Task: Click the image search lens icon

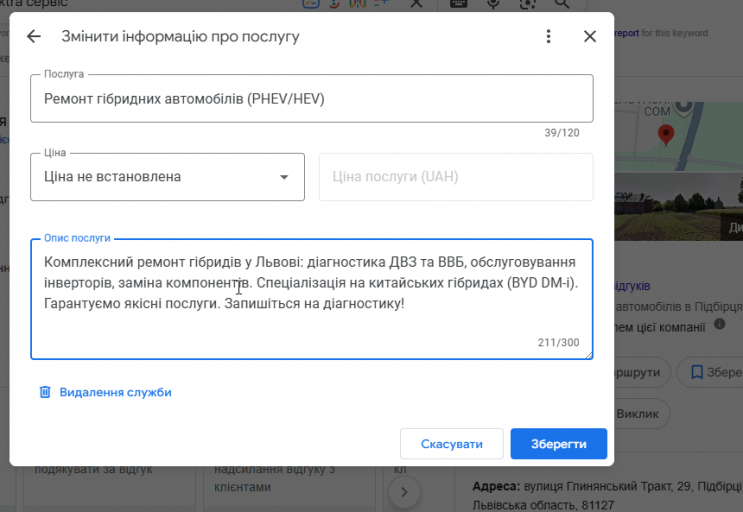Action: coord(527,3)
